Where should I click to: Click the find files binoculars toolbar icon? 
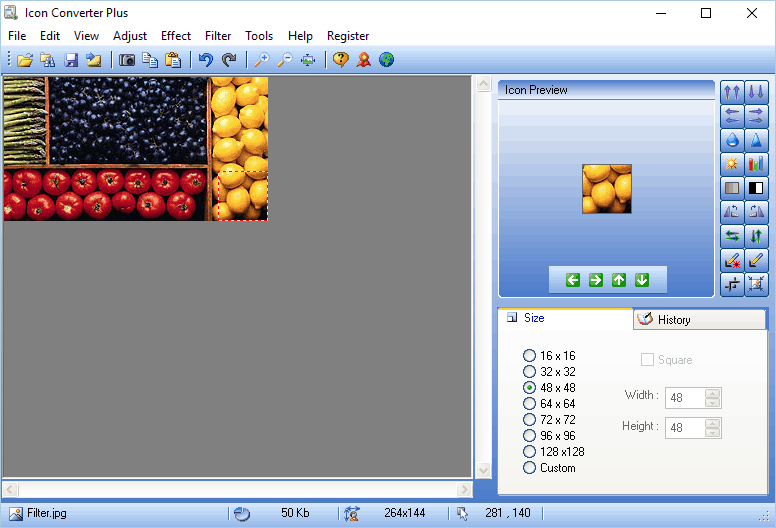(x=48, y=60)
